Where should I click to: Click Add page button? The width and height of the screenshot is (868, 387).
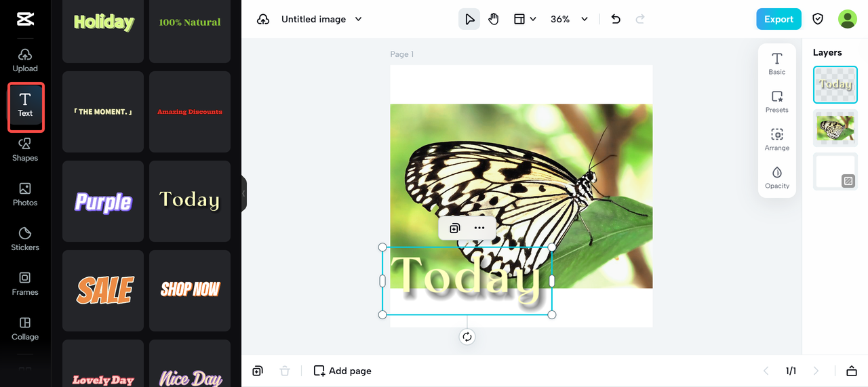[x=342, y=371]
